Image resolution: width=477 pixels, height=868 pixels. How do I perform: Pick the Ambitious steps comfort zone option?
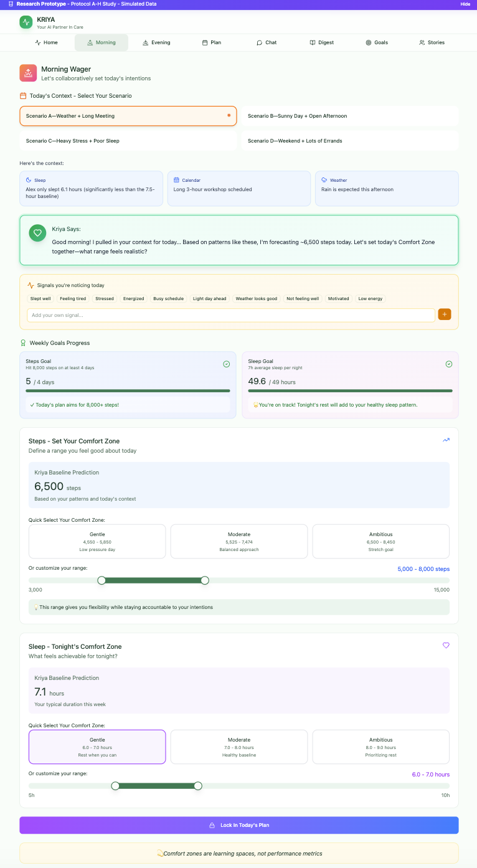pyautogui.click(x=380, y=541)
